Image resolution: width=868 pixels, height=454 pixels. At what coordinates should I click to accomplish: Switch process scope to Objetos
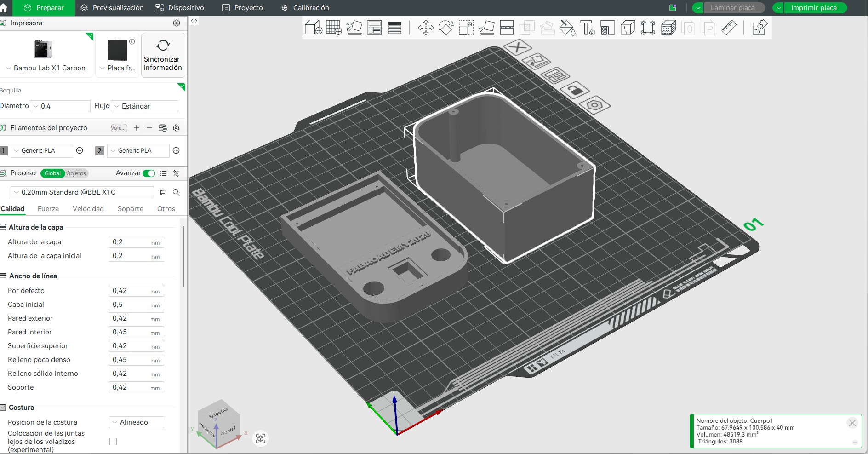(x=76, y=173)
